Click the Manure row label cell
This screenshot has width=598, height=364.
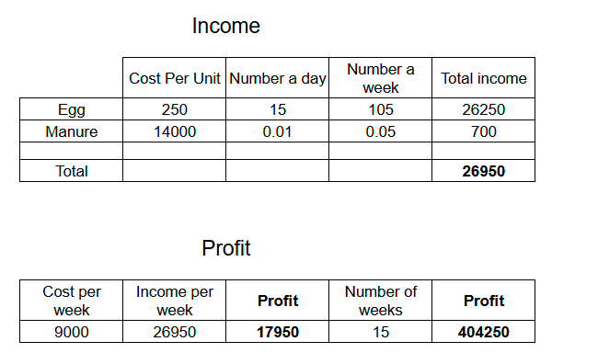[x=72, y=131]
